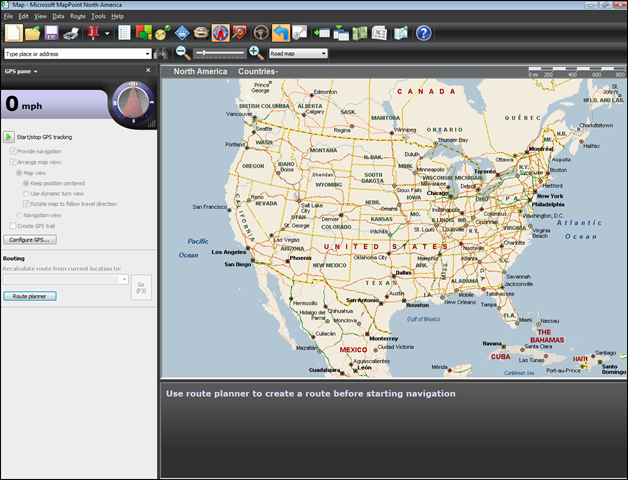The image size is (628, 480).
Task: Click the MEXICO label on the map
Action: click(353, 350)
